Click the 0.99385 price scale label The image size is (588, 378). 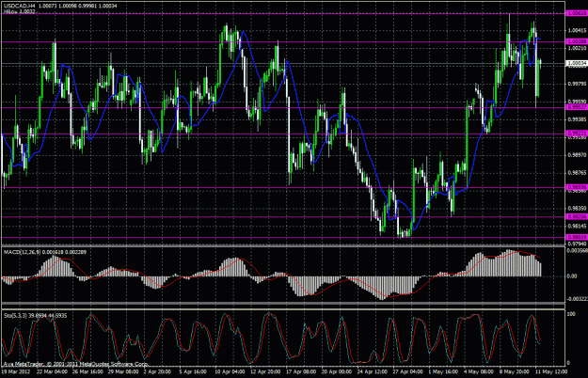pyautogui.click(x=578, y=119)
